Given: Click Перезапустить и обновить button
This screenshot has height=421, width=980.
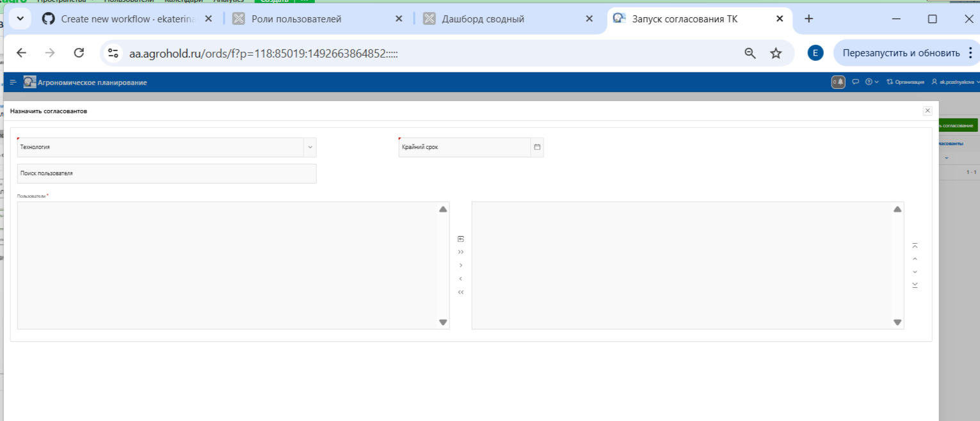Looking at the screenshot, I should pos(901,53).
